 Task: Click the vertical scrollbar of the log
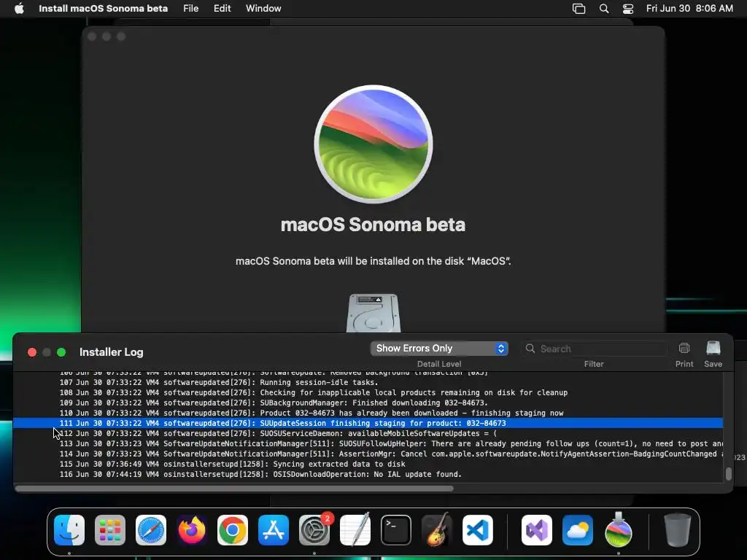[729, 474]
